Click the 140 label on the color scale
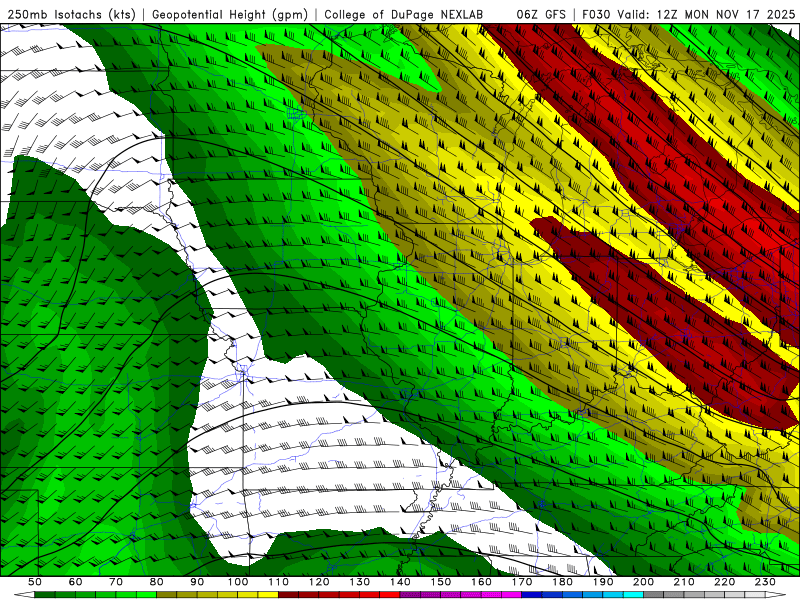 401,582
